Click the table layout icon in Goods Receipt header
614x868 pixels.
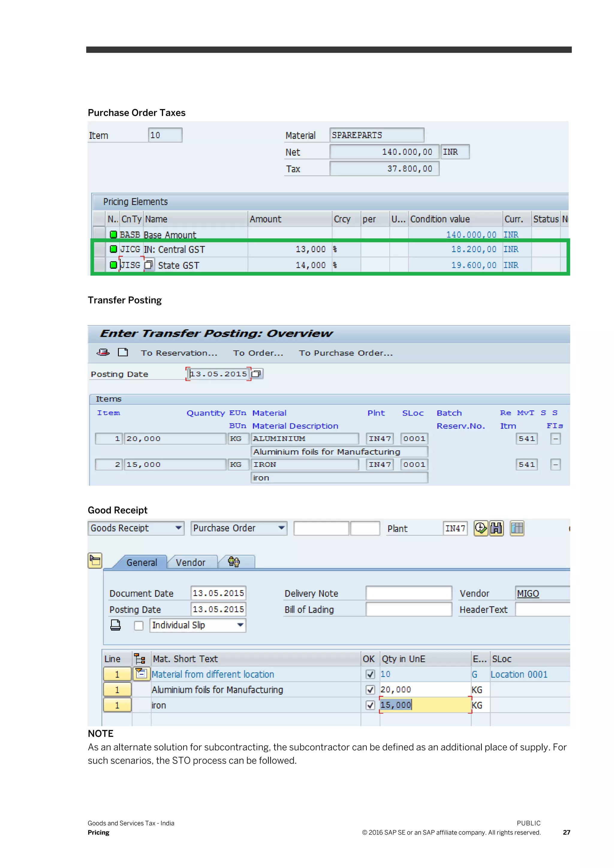(517, 528)
